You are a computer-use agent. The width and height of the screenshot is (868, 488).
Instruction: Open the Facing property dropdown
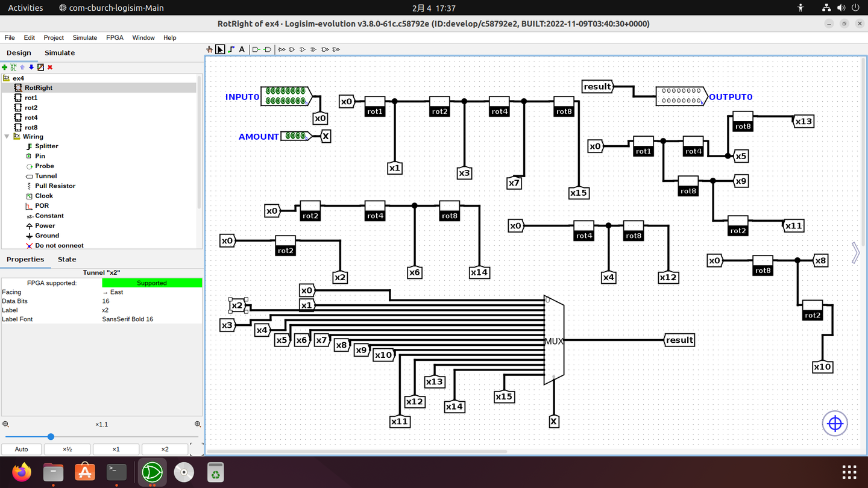(x=152, y=292)
